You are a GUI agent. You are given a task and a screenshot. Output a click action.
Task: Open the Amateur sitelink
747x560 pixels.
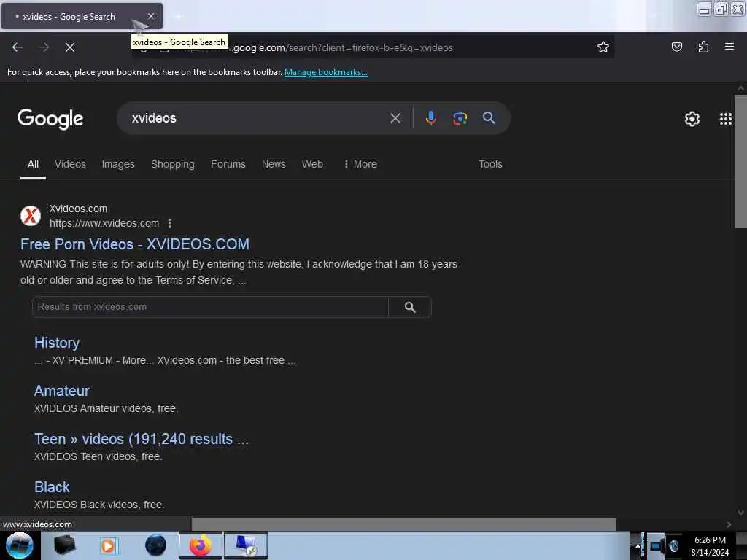click(x=62, y=391)
